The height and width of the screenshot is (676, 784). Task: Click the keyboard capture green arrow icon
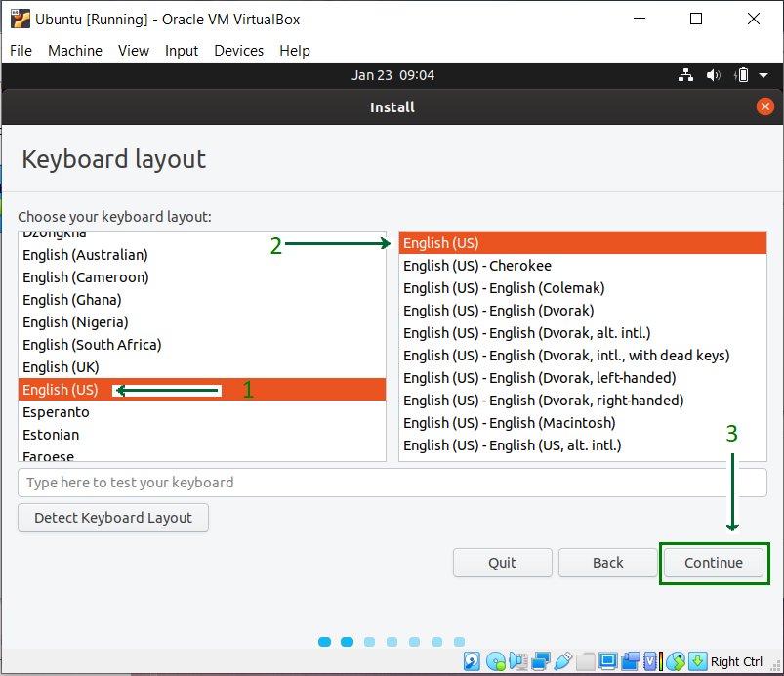[x=698, y=661]
